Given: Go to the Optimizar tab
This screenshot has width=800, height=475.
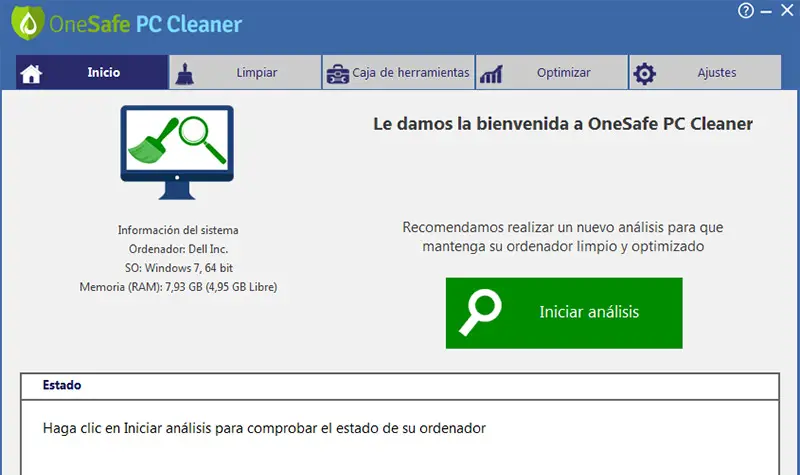Looking at the screenshot, I should (x=552, y=72).
